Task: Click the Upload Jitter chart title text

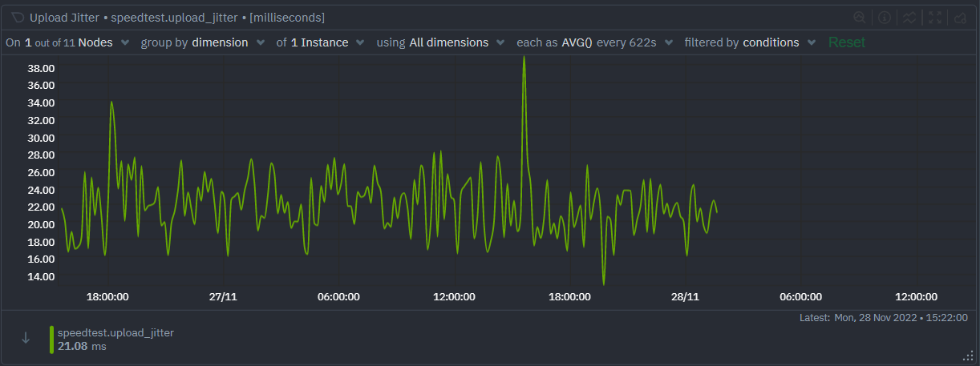Action: coord(65,17)
